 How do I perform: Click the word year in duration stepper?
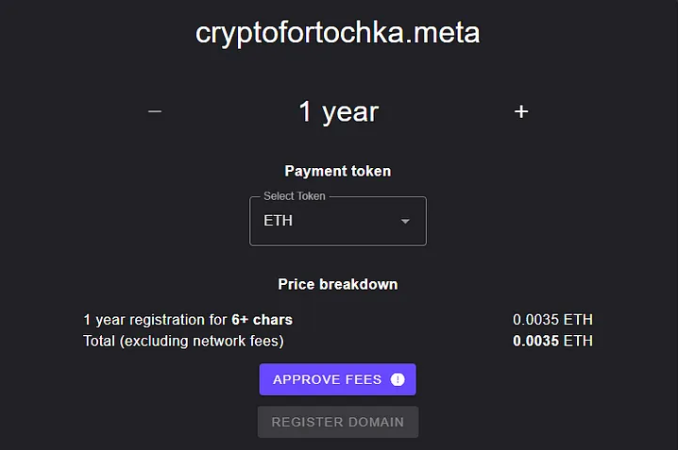pyautogui.click(x=350, y=113)
